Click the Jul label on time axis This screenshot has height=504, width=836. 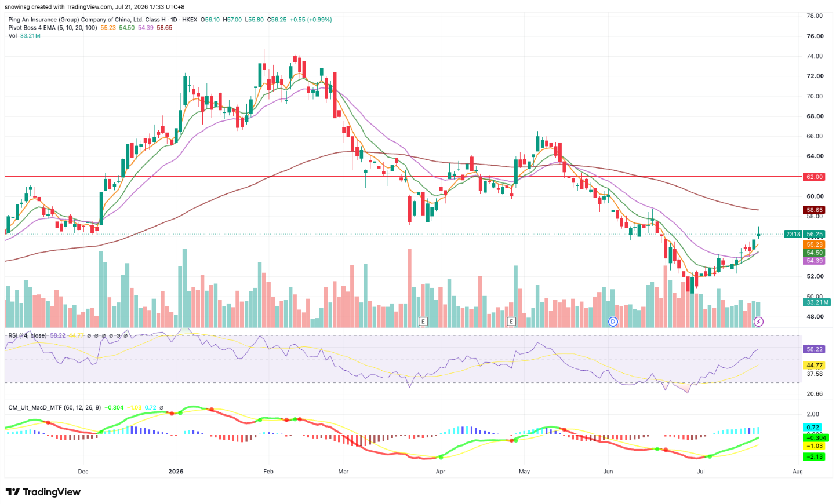coord(701,472)
